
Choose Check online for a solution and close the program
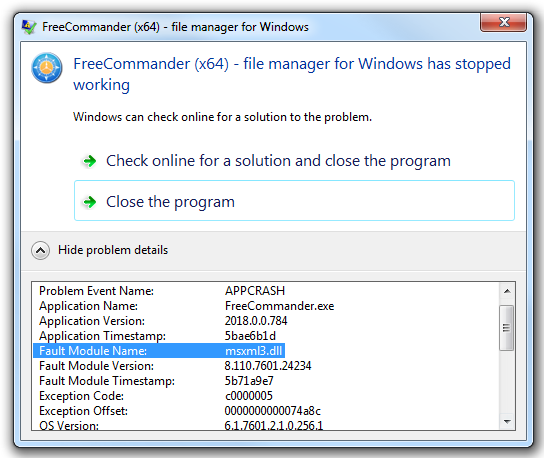point(278,161)
